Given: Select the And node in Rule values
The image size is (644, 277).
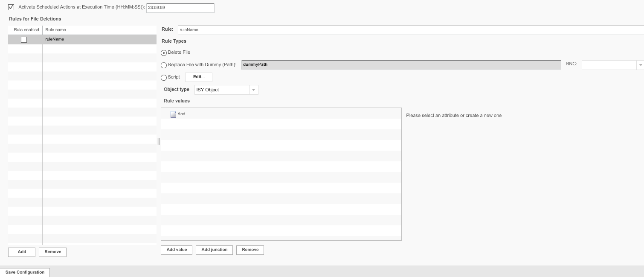Looking at the screenshot, I should (181, 114).
